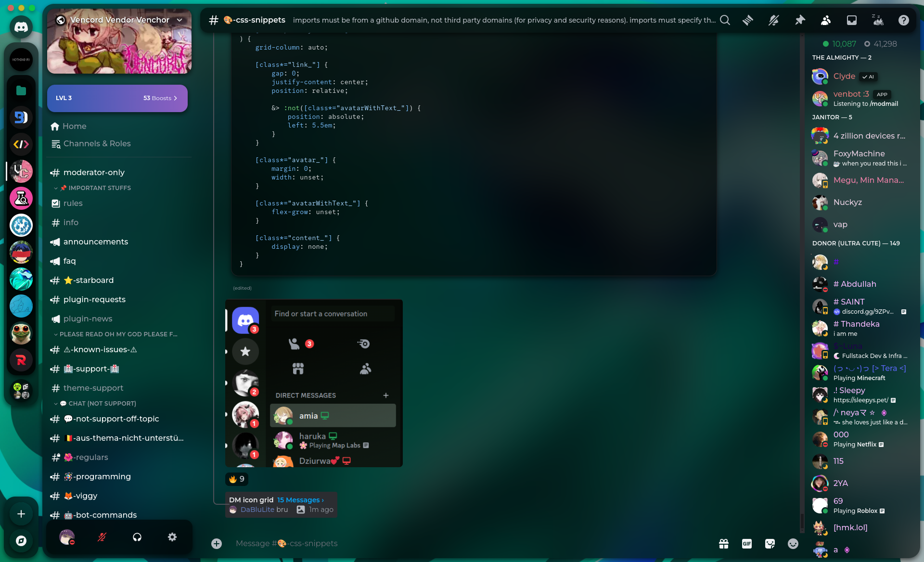This screenshot has height=562, width=924.
Task: Open server folder icon in server list
Action: pos(21,90)
